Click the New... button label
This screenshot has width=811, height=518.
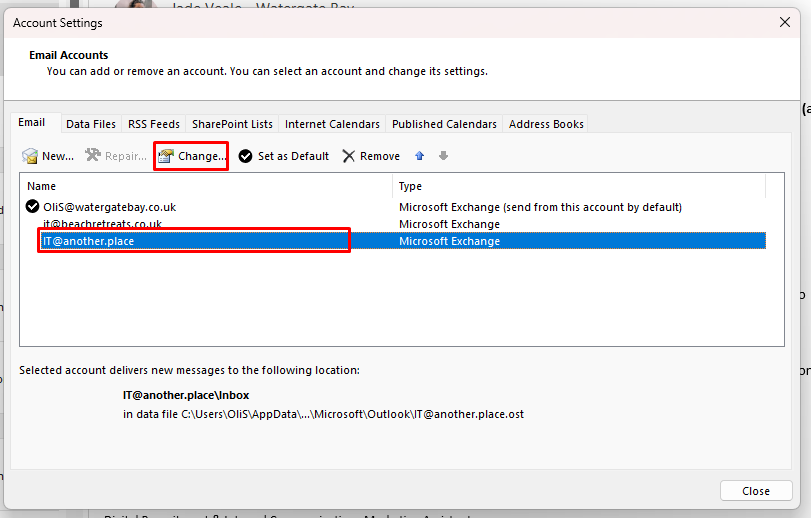coord(58,156)
